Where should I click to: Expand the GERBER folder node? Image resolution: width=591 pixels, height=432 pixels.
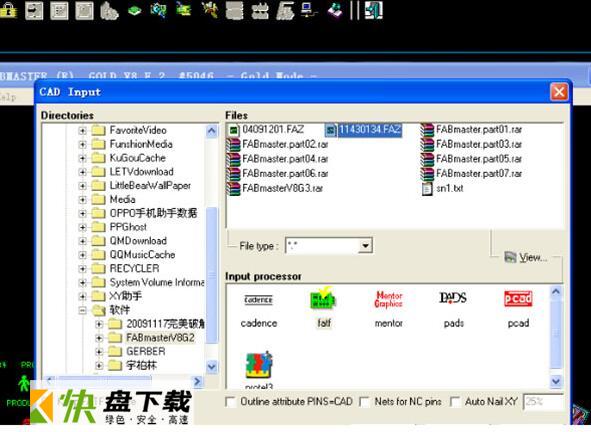coord(99,352)
